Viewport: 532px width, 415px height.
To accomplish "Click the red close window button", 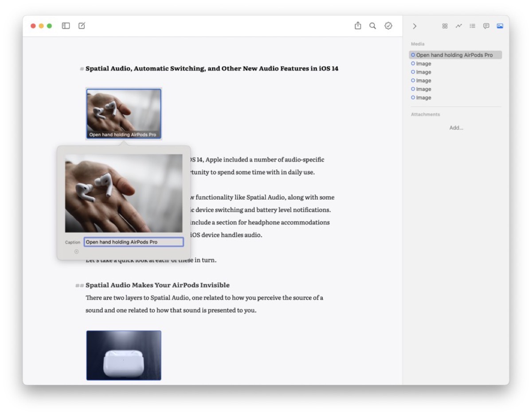I will (x=33, y=26).
